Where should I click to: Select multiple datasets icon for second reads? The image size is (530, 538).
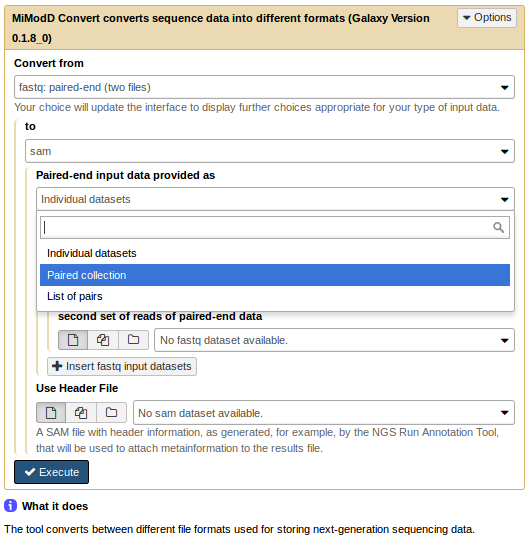point(103,340)
